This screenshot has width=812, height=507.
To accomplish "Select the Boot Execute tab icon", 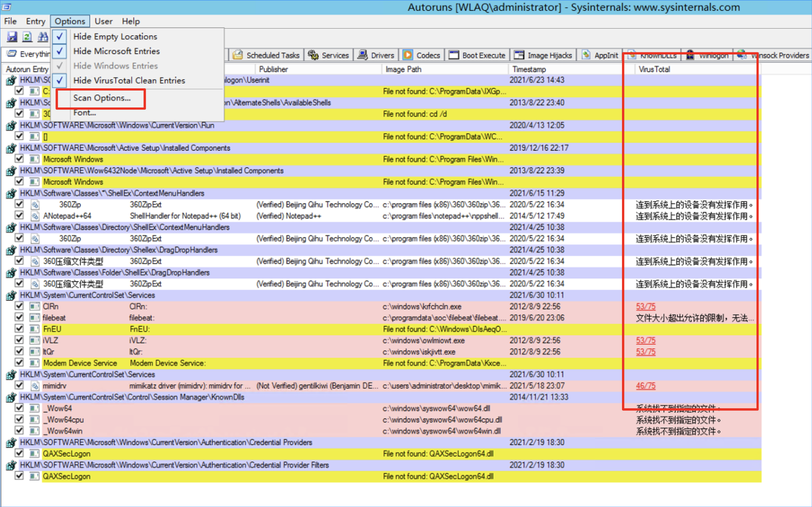I will pos(454,55).
